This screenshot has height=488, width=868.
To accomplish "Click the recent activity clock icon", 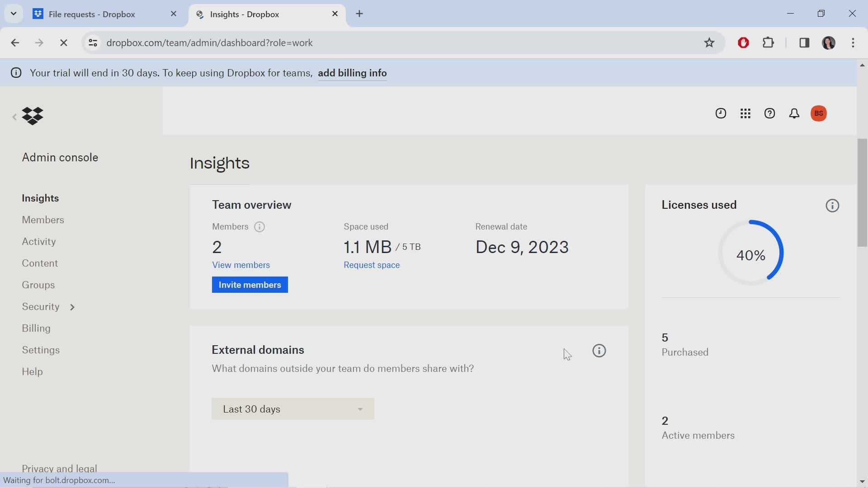I will click(721, 113).
